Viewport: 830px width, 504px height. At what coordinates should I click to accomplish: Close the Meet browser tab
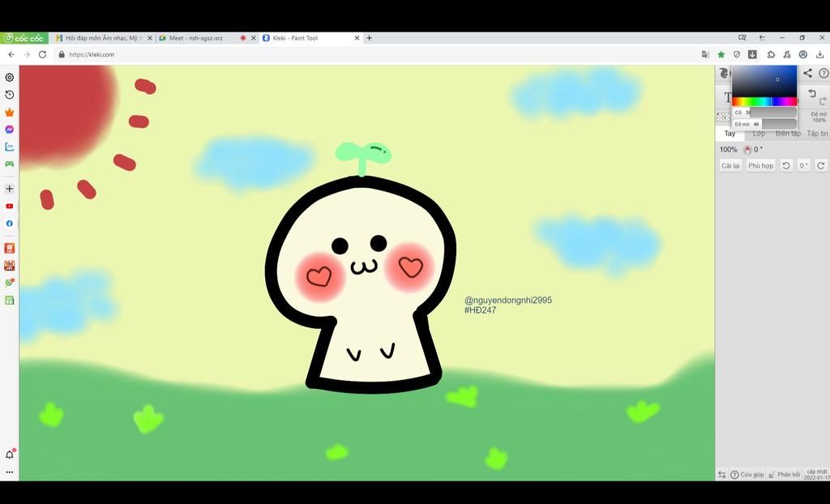click(x=253, y=38)
